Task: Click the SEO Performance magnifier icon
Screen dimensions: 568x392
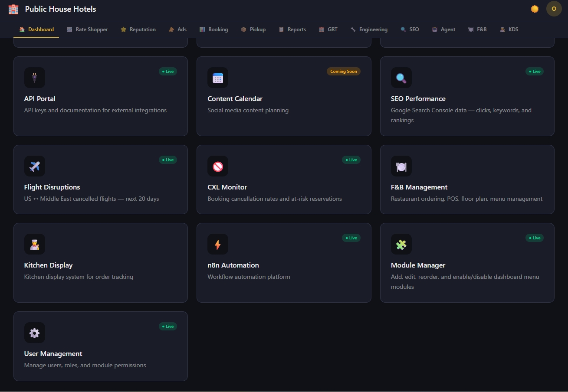Action: click(401, 78)
